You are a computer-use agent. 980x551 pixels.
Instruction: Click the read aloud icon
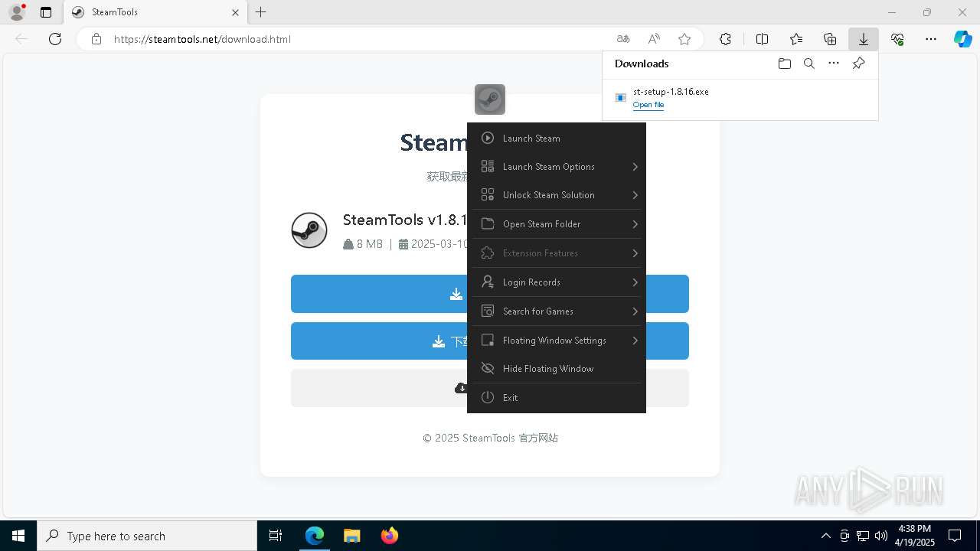[654, 39]
